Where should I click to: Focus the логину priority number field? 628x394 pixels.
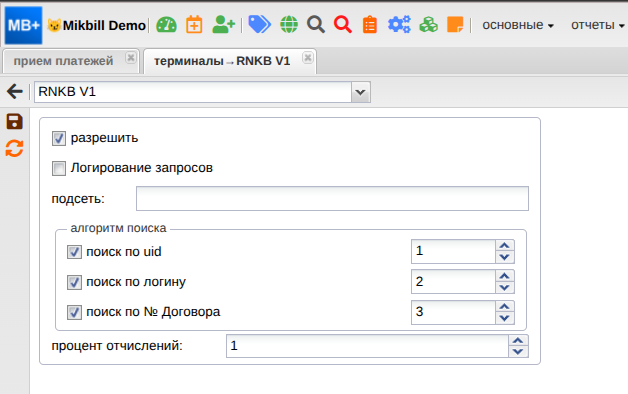[453, 282]
